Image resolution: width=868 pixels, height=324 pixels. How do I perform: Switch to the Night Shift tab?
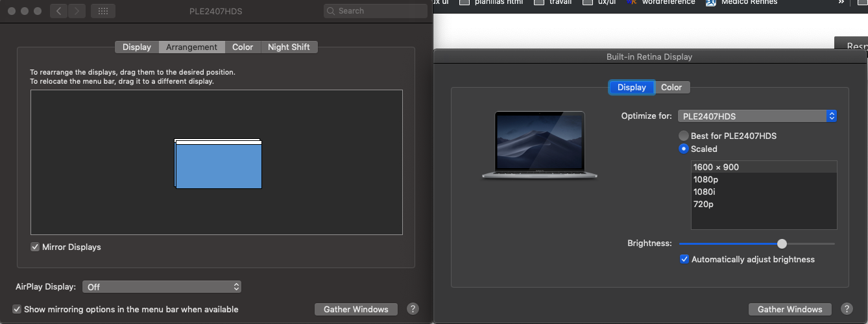(289, 47)
